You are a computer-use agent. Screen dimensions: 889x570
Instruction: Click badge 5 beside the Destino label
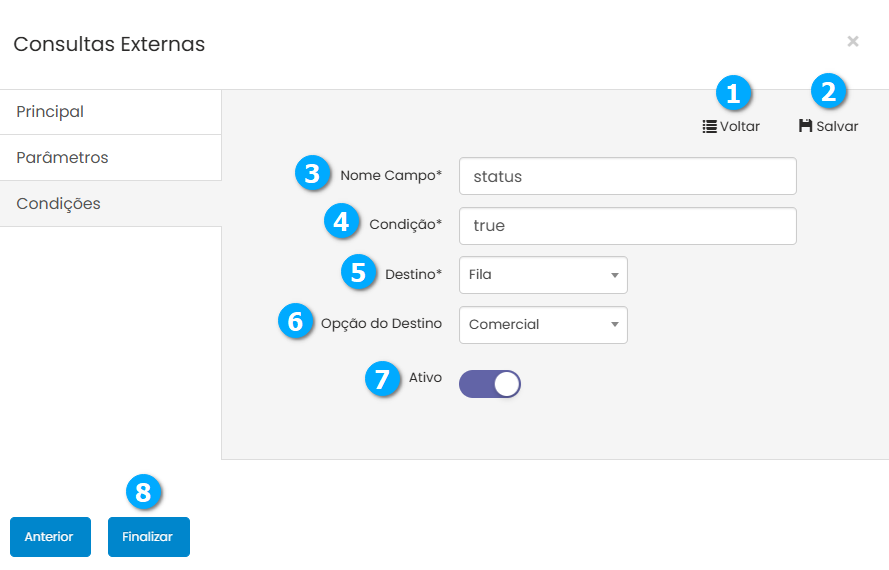(x=358, y=272)
